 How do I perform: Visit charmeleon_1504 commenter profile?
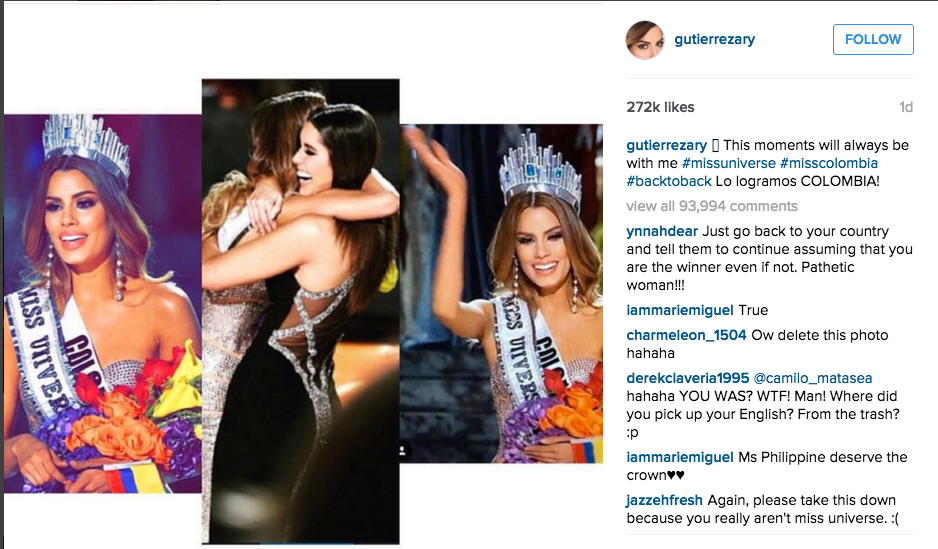(x=686, y=336)
